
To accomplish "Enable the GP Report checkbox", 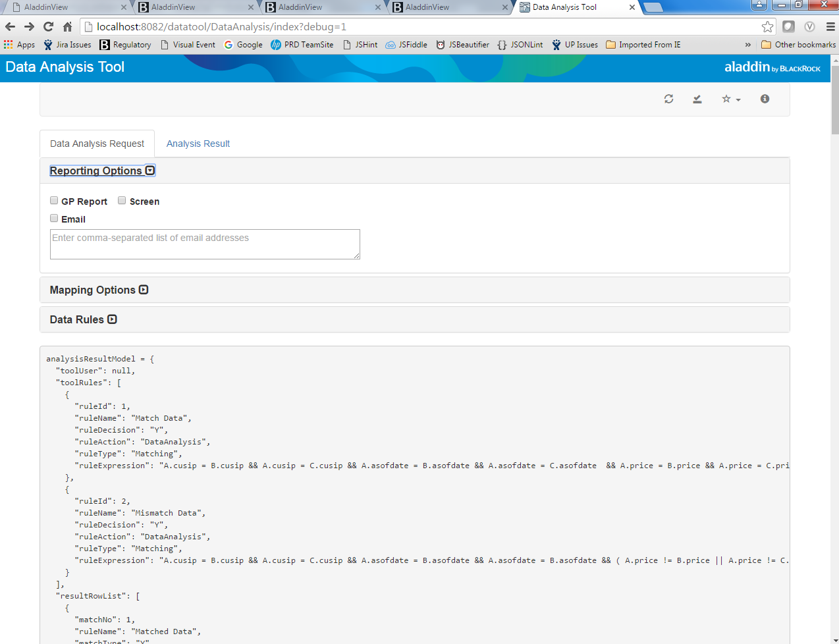I will 54,201.
